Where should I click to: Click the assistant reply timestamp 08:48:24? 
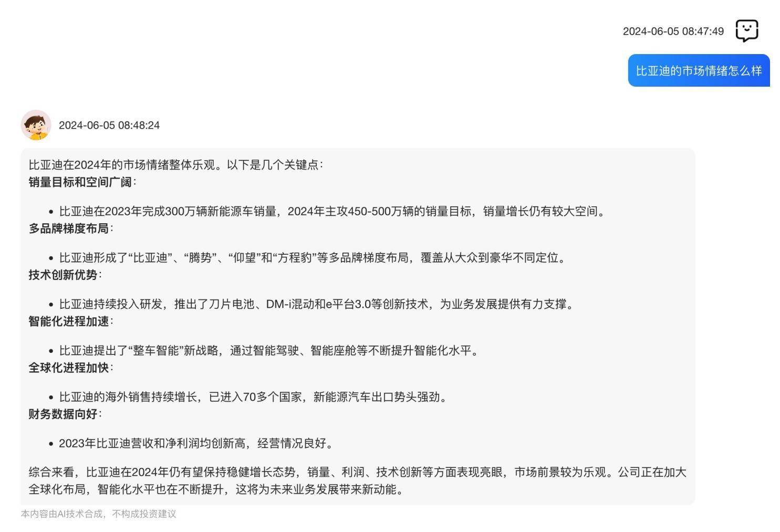click(109, 126)
